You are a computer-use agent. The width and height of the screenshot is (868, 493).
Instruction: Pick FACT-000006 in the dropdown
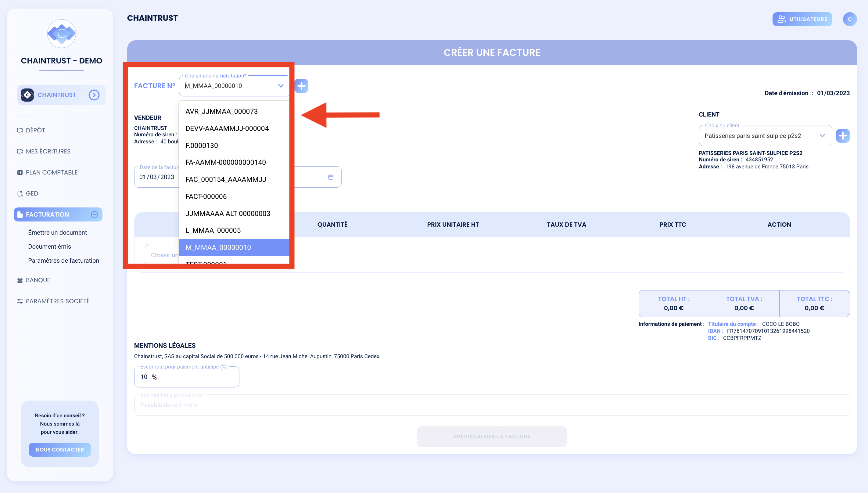click(x=234, y=196)
